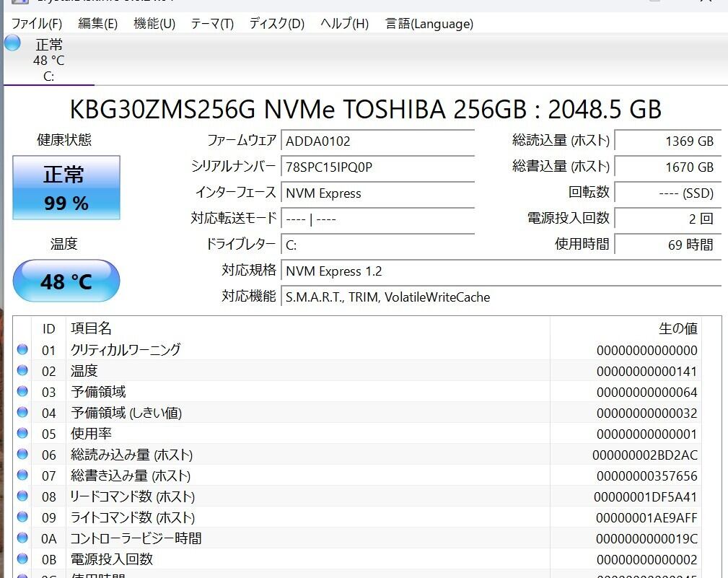This screenshot has height=578, width=728.
Task: Select the 予備領域 (しきい値) attribute name
Action: click(x=126, y=412)
